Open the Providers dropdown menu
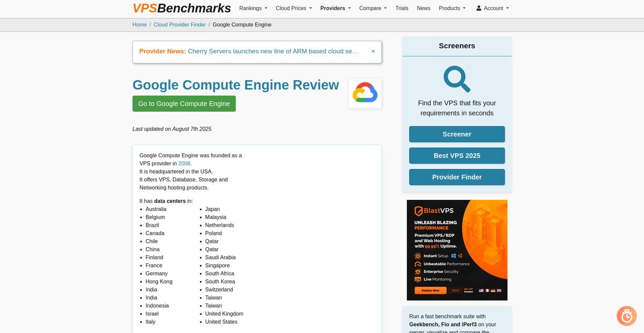This screenshot has height=333, width=644. pyautogui.click(x=335, y=8)
